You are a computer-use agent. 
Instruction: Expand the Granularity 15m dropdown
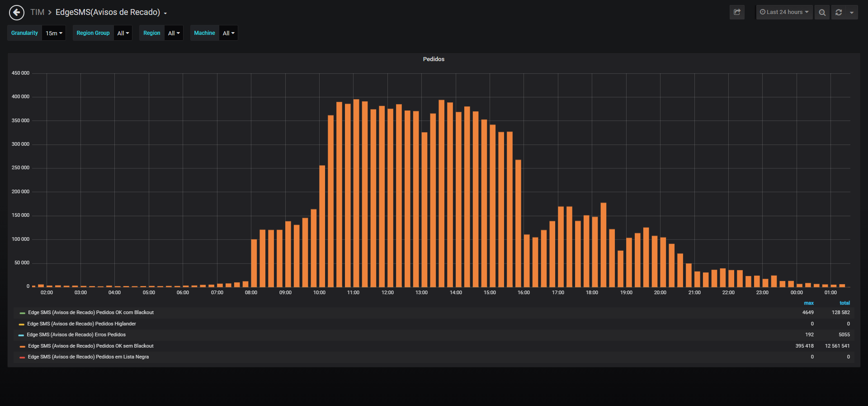[x=54, y=33]
